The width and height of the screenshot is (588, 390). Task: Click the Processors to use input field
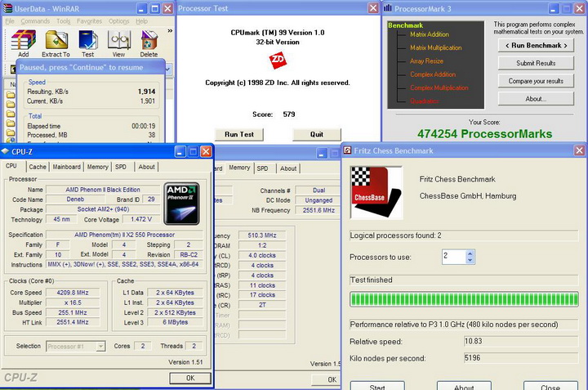coord(454,257)
